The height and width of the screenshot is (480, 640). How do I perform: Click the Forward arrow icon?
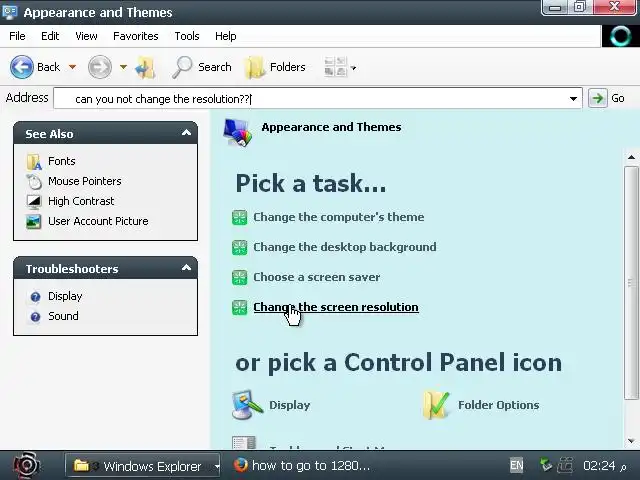(100, 67)
